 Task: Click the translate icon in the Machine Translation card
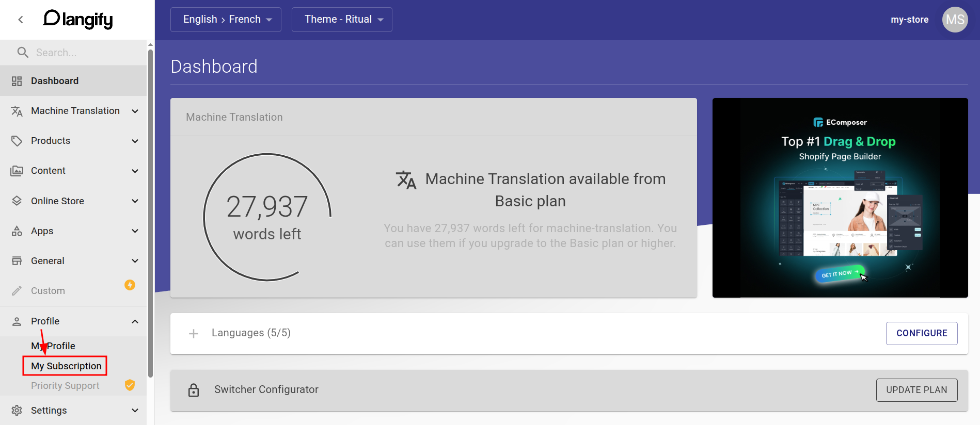pos(406,180)
